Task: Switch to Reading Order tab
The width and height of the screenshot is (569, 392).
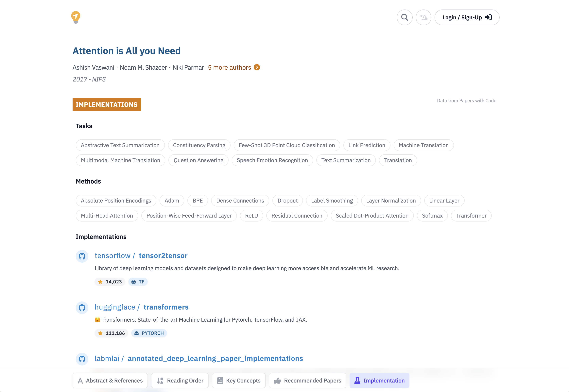Action: tap(180, 381)
